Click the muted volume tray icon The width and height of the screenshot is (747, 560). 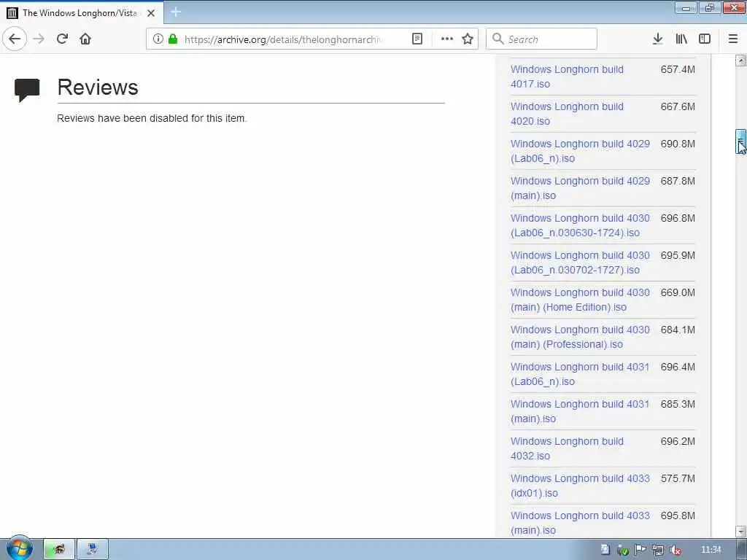(675, 550)
